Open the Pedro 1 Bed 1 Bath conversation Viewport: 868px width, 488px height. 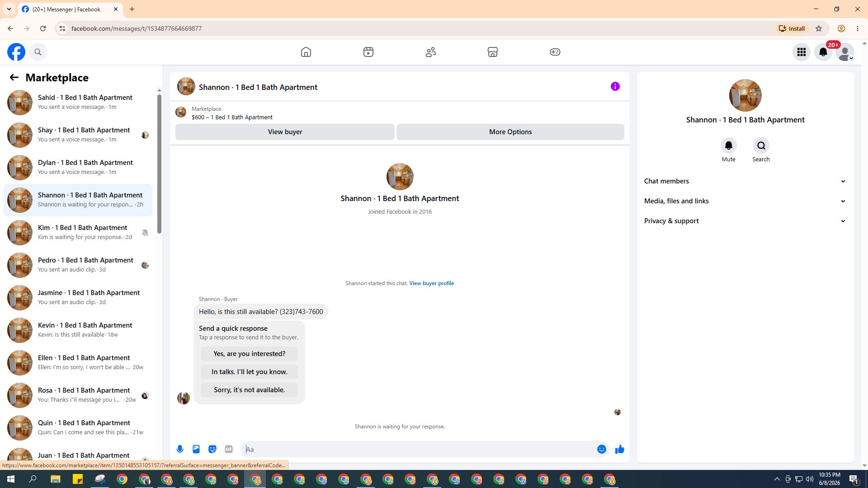click(78, 265)
